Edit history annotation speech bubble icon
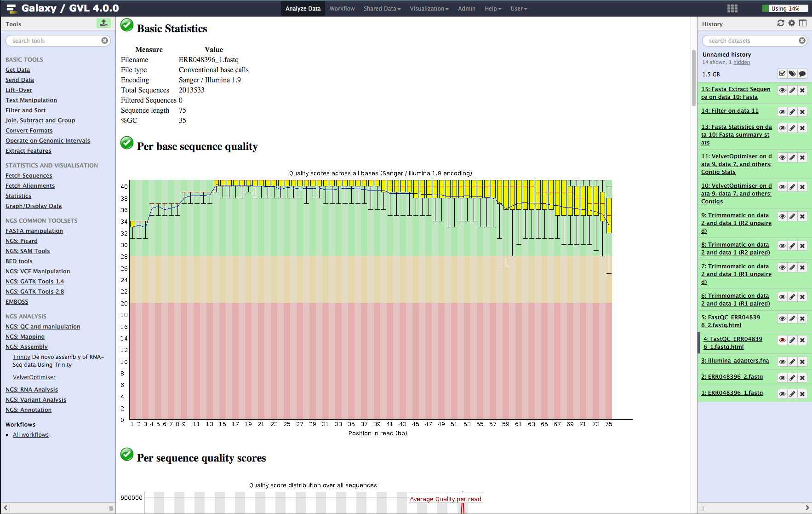This screenshot has height=514, width=812. [x=802, y=74]
